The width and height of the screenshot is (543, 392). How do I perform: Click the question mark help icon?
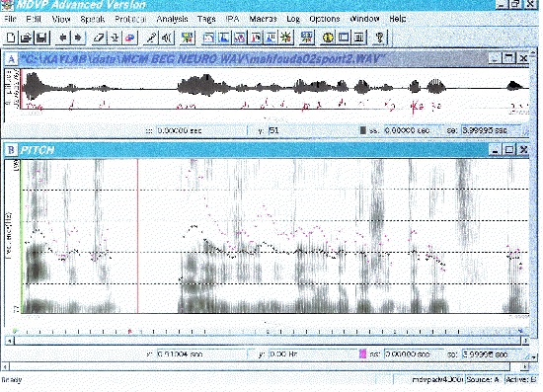379,38
